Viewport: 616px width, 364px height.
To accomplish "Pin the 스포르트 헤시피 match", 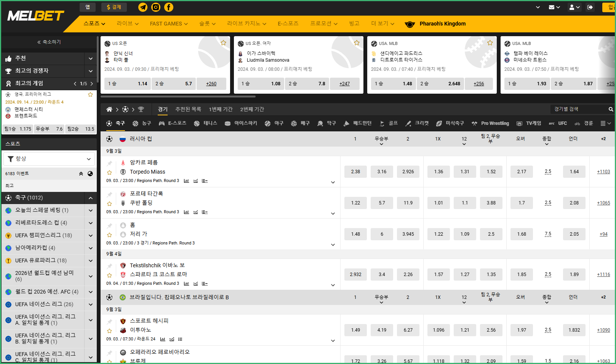I will (x=109, y=322).
